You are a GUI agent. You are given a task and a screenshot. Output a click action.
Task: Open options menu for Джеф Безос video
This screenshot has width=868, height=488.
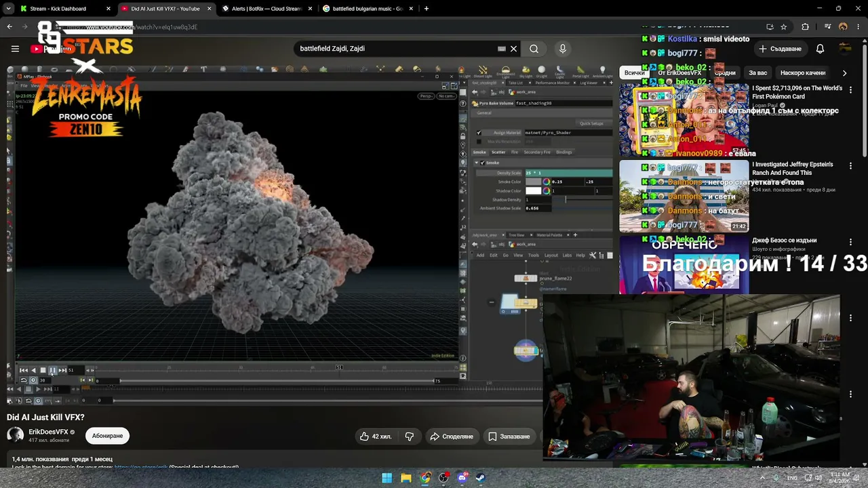pos(850,241)
